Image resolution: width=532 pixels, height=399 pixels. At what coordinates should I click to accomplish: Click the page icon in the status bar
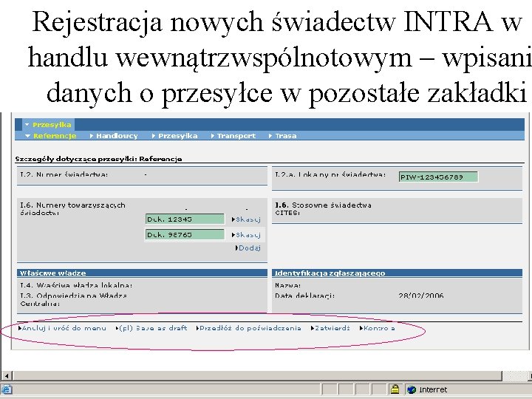coord(6,389)
